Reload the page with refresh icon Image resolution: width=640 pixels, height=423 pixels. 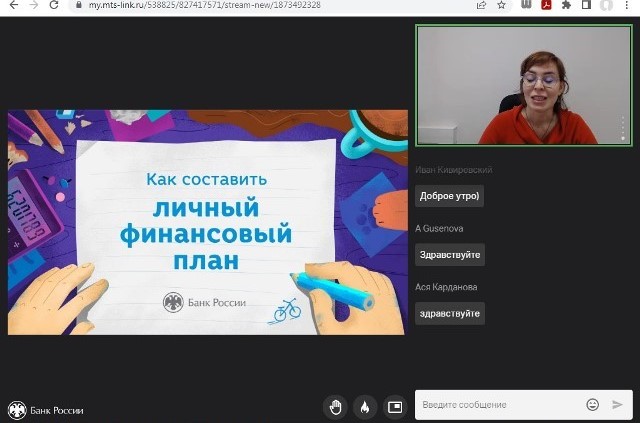point(53,5)
